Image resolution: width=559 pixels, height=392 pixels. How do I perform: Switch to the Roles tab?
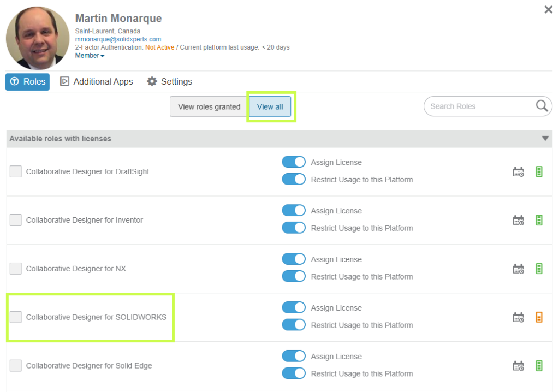point(27,82)
